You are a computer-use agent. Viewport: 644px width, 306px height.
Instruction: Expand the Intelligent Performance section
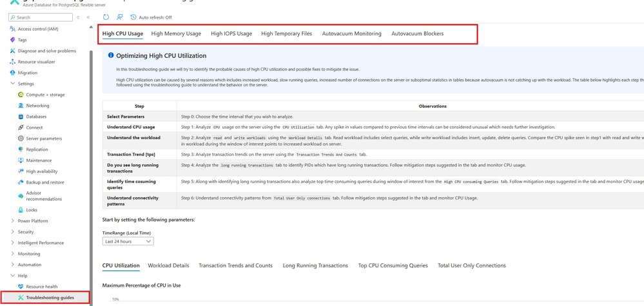pyautogui.click(x=12, y=243)
